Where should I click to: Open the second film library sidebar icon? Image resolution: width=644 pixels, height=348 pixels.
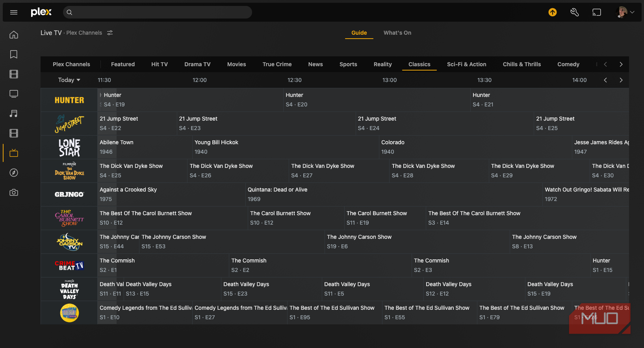coord(14,133)
